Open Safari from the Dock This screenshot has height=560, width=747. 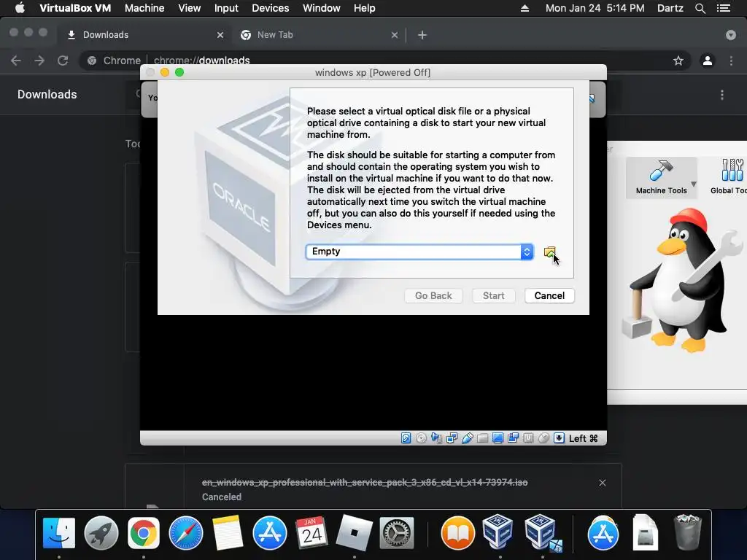186,533
